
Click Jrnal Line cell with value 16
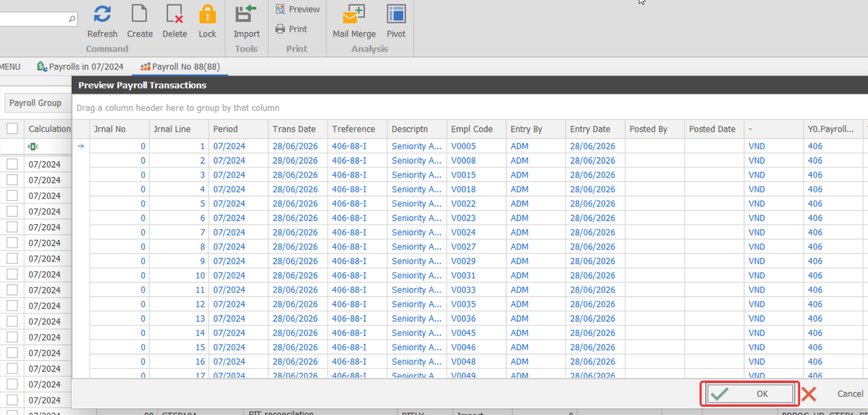tap(179, 361)
